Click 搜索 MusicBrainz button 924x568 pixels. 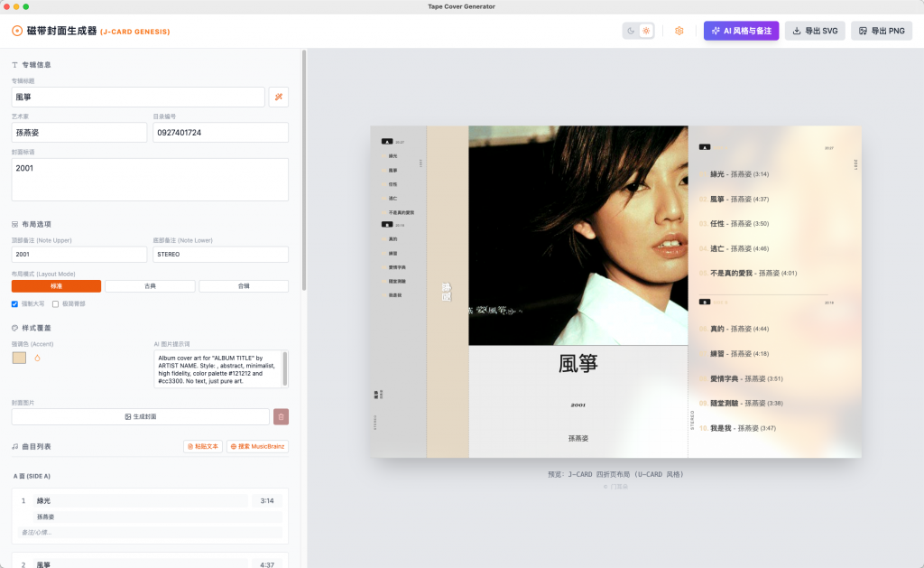click(x=257, y=446)
